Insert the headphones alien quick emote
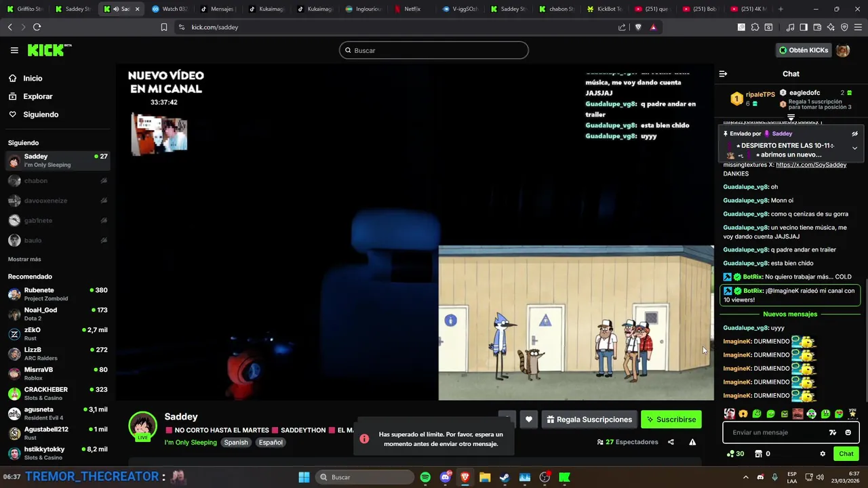Image resolution: width=868 pixels, height=488 pixels. 812,413
